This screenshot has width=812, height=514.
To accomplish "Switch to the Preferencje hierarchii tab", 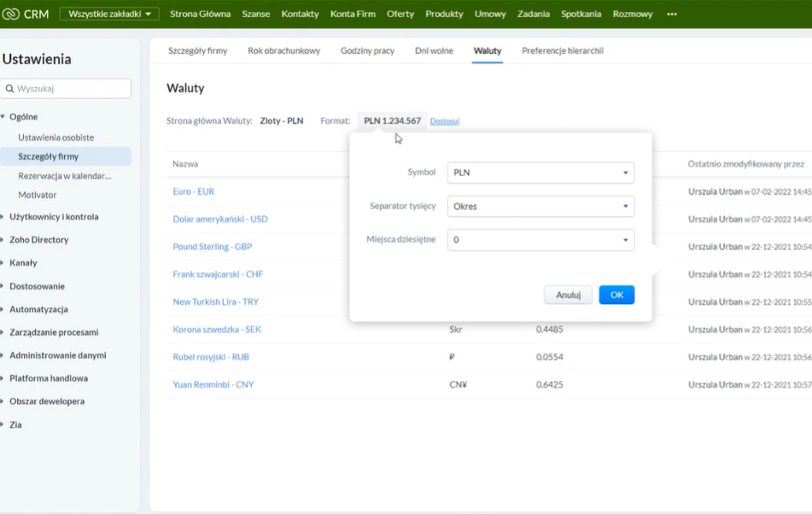I will (563, 50).
